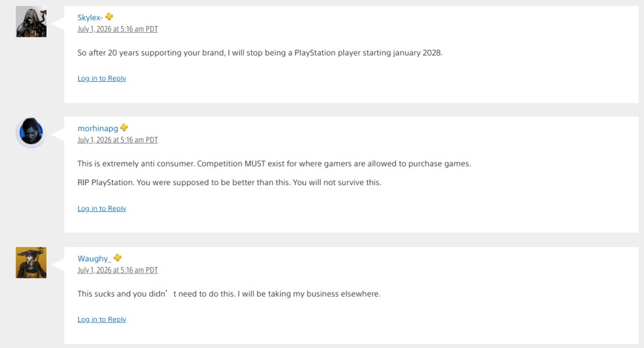Image resolution: width=644 pixels, height=348 pixels.
Task: Open morhinapg's round profile avatar
Action: pos(31,132)
